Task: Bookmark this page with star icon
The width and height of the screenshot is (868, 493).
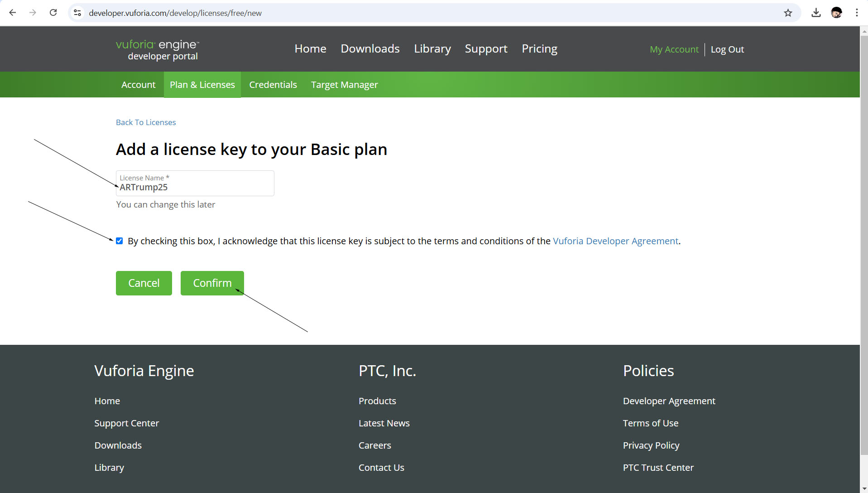Action: [788, 13]
